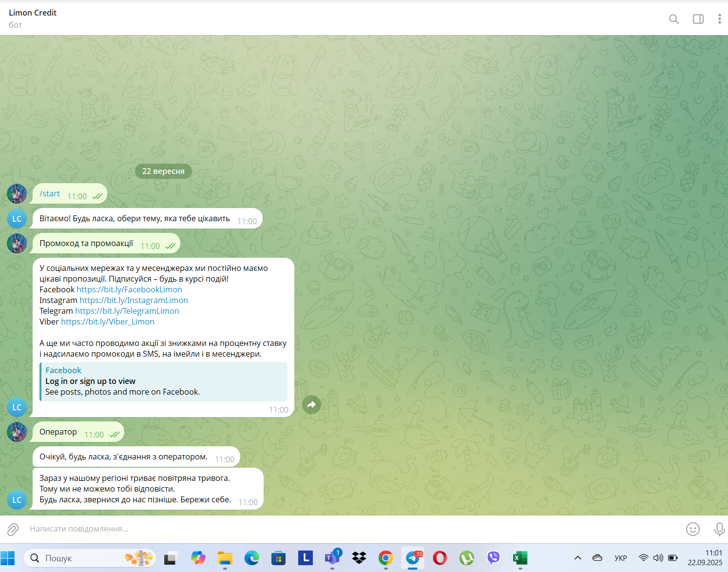Open Task View in the taskbar

171,558
